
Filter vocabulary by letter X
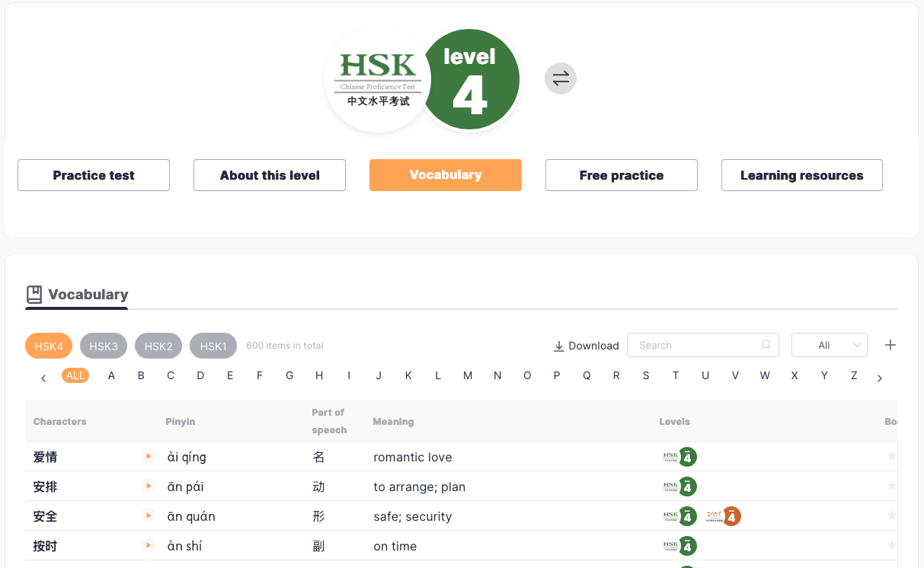795,375
